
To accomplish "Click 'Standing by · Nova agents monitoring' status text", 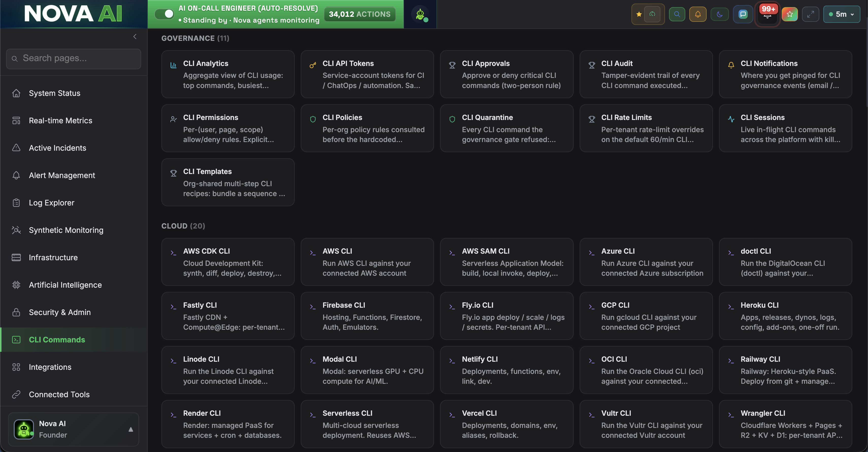I will [x=249, y=20].
